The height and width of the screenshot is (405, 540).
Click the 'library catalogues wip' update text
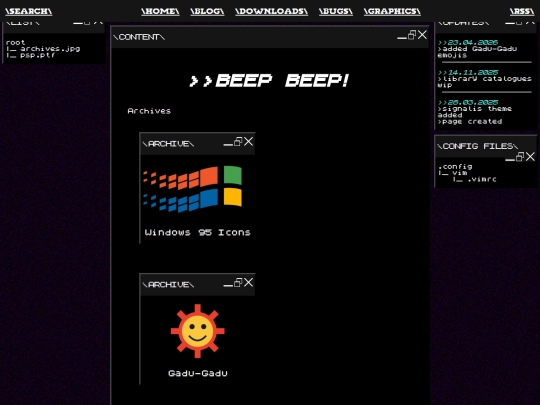485,82
